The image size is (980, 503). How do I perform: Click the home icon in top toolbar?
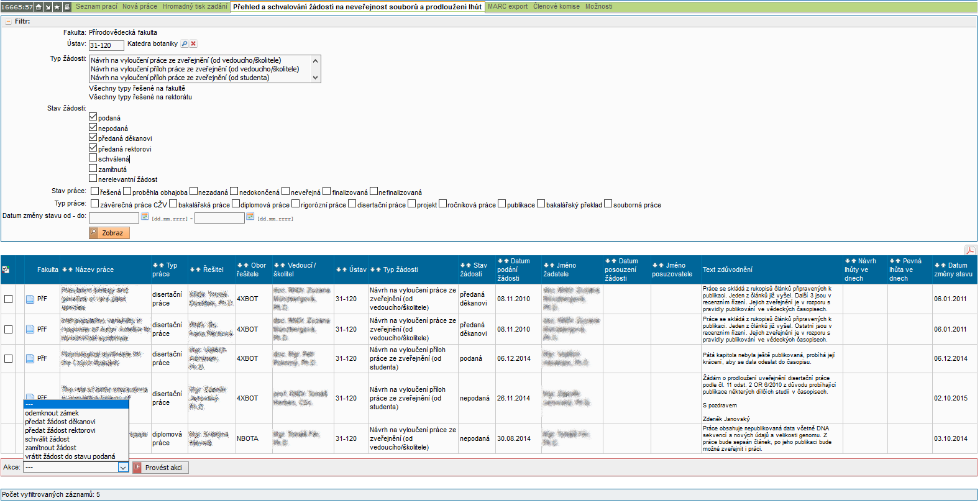point(39,7)
